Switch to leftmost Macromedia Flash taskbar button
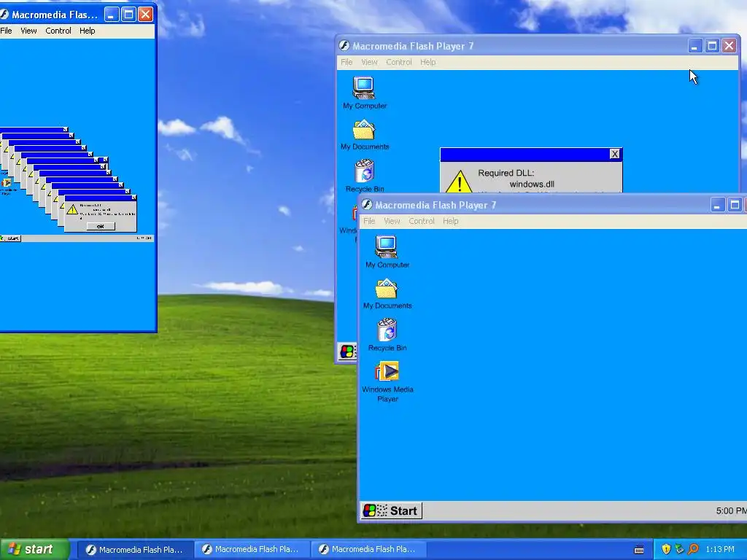Screen dimensions: 747x560 (x=135, y=550)
